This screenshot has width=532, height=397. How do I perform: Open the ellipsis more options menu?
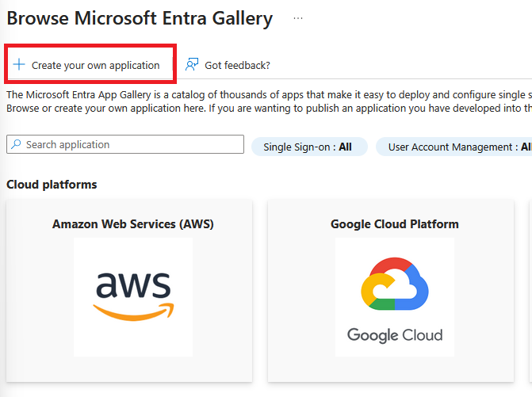(x=298, y=17)
